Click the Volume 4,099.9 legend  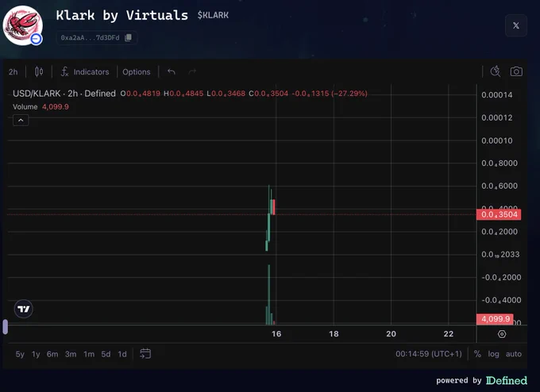click(x=40, y=106)
